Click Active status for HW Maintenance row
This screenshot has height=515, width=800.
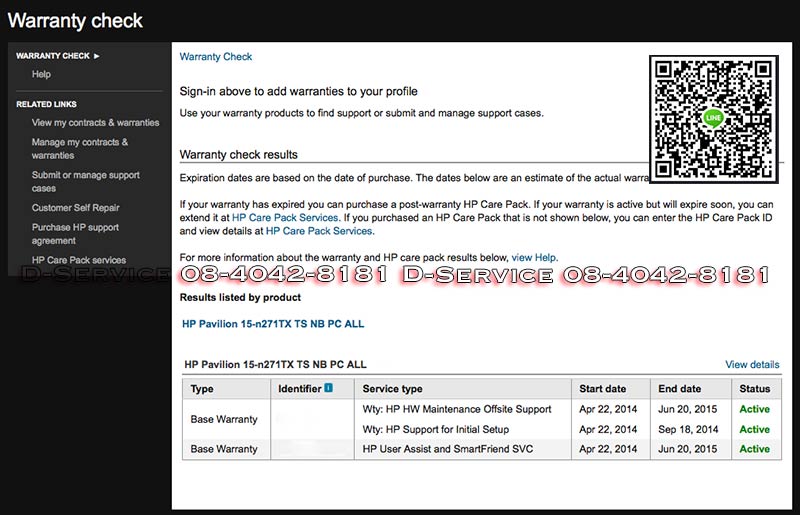coord(755,409)
